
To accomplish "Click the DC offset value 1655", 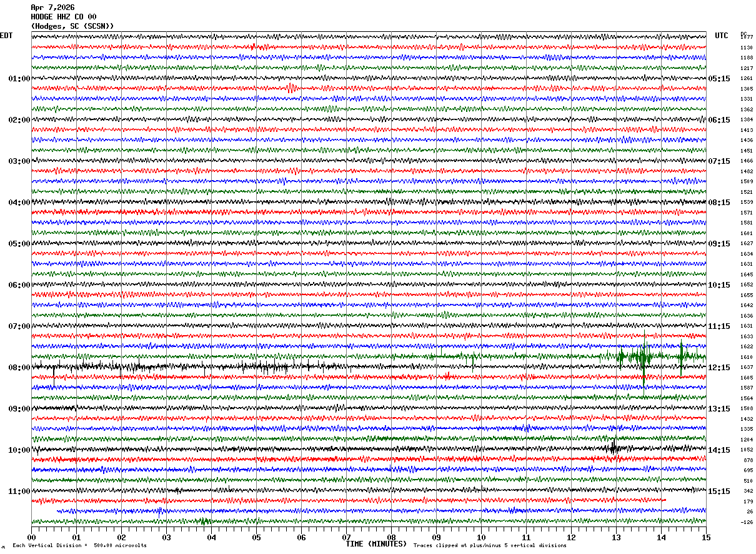I will coord(747,295).
